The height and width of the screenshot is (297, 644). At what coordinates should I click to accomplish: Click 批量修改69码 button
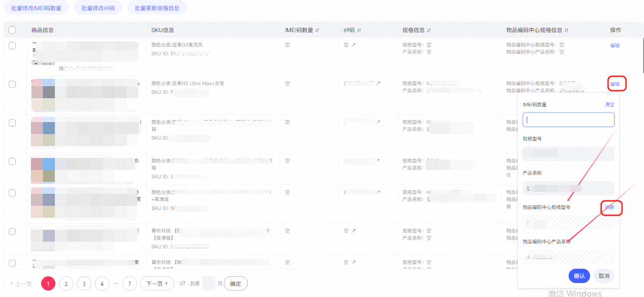point(98,7)
